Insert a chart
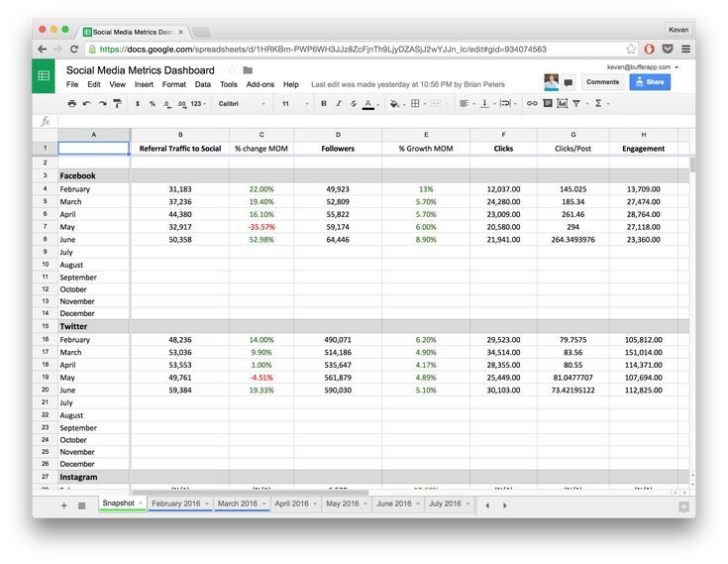Viewport: 728px width, 564px height. 563,103
